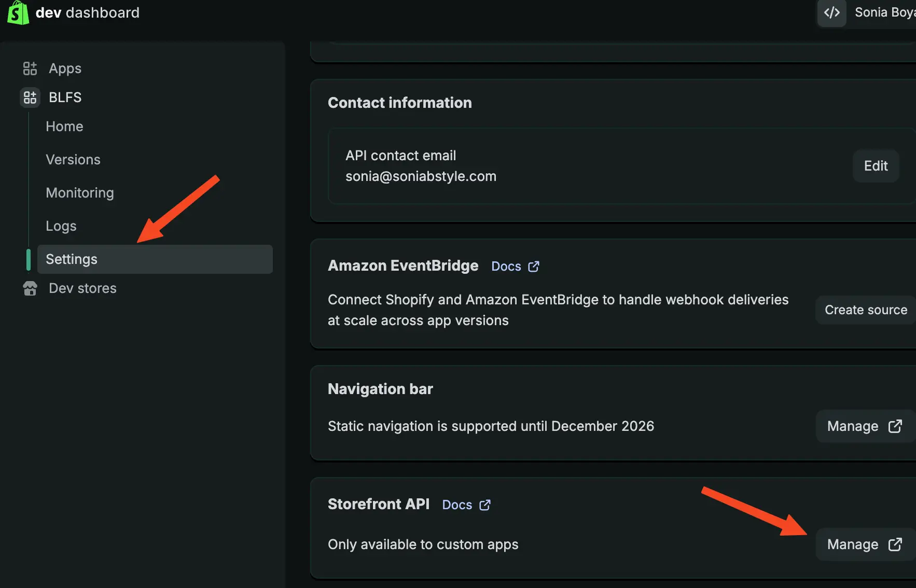Open Storefront API Docs link

pos(457,505)
